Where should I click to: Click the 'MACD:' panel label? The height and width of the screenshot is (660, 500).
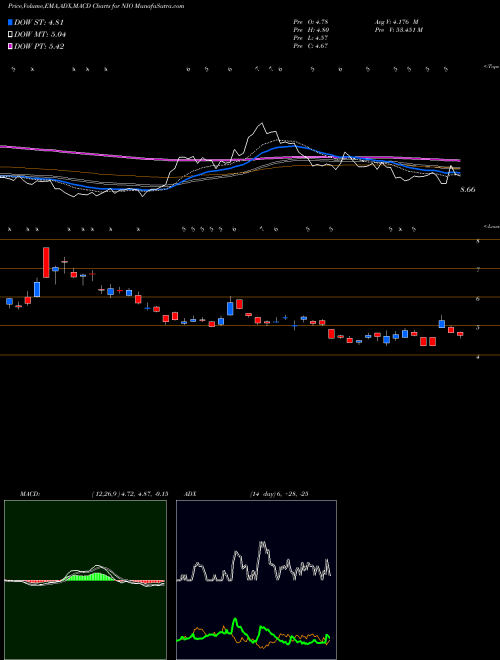point(30,494)
